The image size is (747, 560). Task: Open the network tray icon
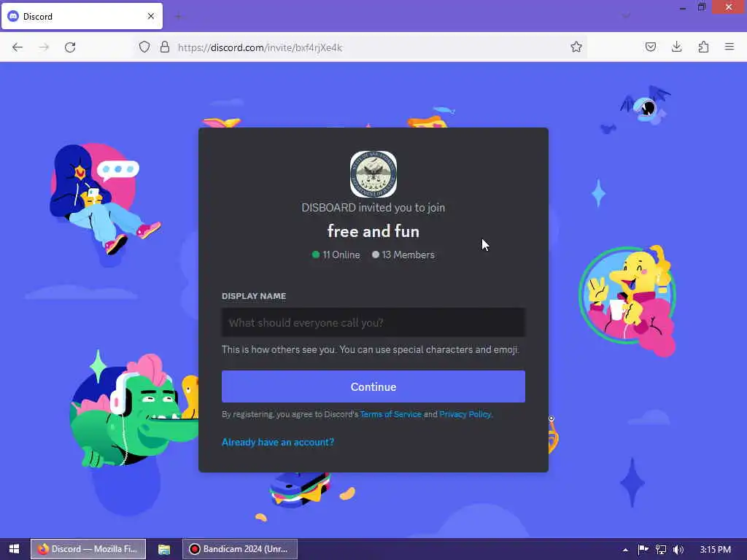pos(661,550)
